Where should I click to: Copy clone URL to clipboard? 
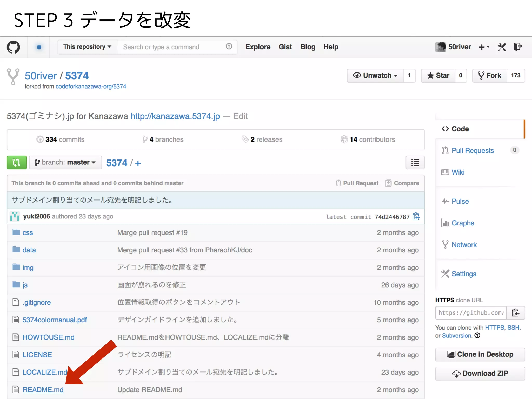click(516, 313)
